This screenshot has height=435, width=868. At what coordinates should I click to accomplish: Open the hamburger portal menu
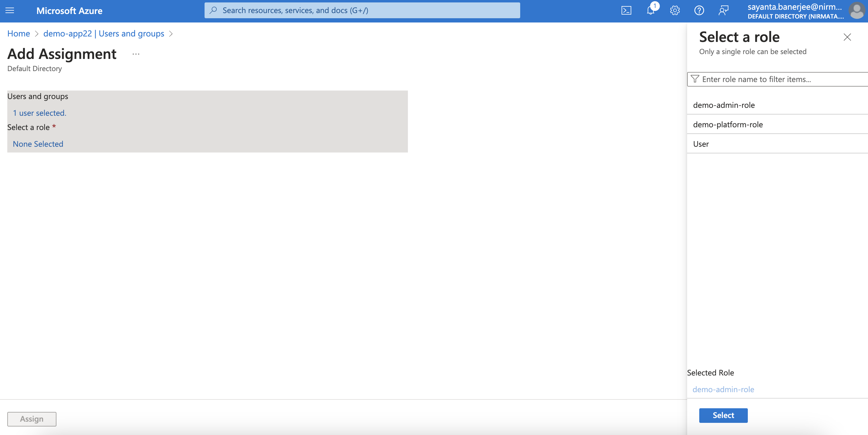pos(10,10)
